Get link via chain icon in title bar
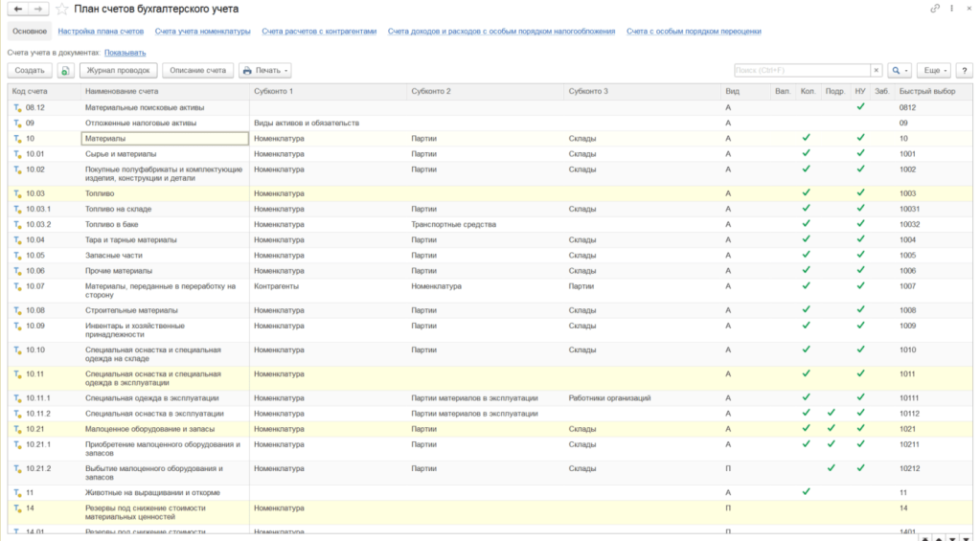The height and width of the screenshot is (541, 980). (x=935, y=9)
